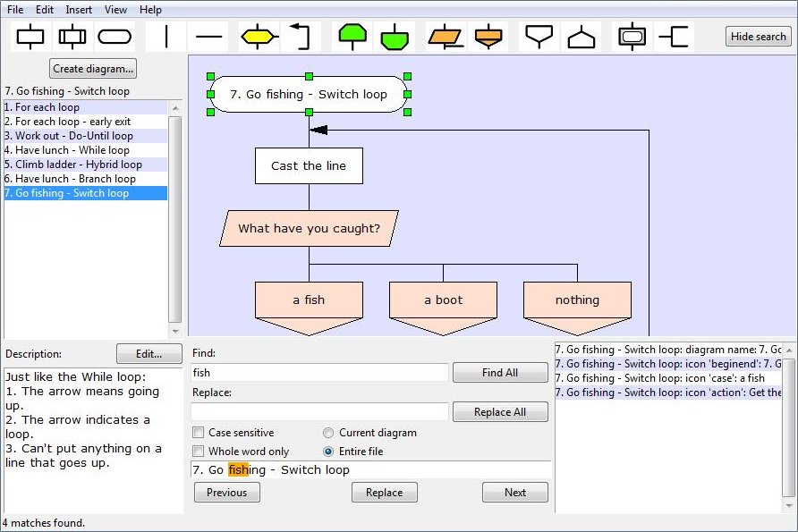Image resolution: width=798 pixels, height=532 pixels.
Task: Click the diagram list scroll-up arrow
Action: click(175, 108)
